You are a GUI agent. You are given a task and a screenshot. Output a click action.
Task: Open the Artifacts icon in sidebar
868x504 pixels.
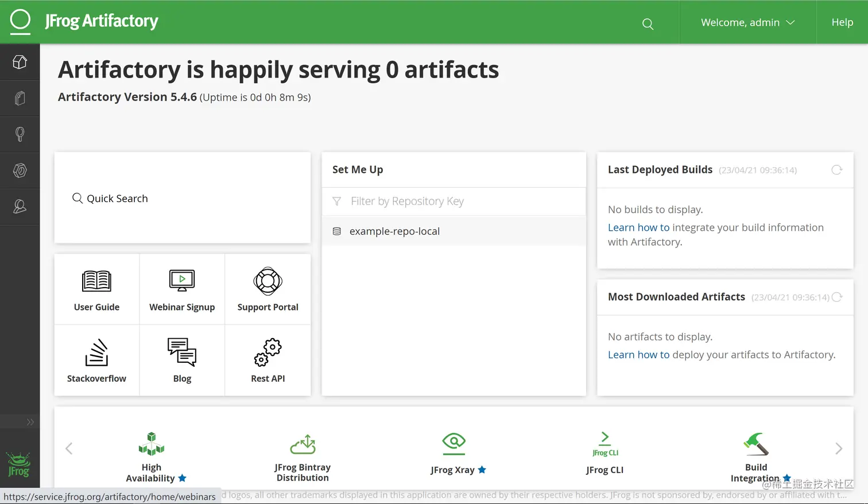(20, 98)
